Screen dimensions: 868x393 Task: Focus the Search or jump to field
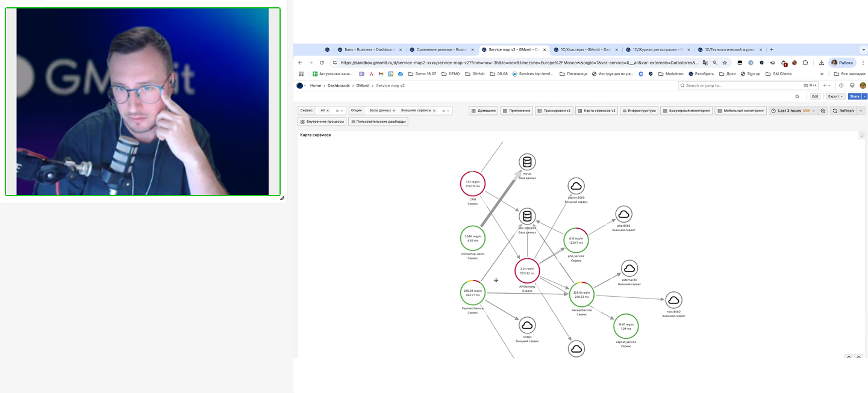749,85
